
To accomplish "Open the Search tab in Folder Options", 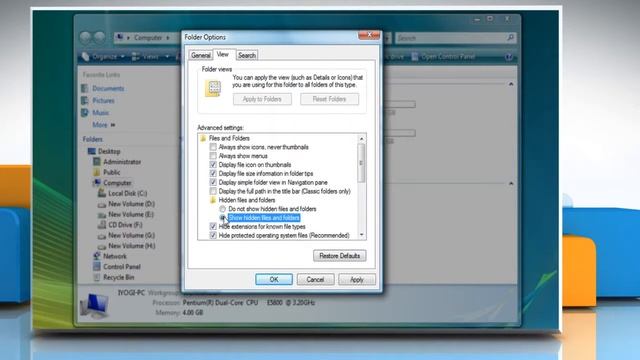I will pyautogui.click(x=247, y=55).
